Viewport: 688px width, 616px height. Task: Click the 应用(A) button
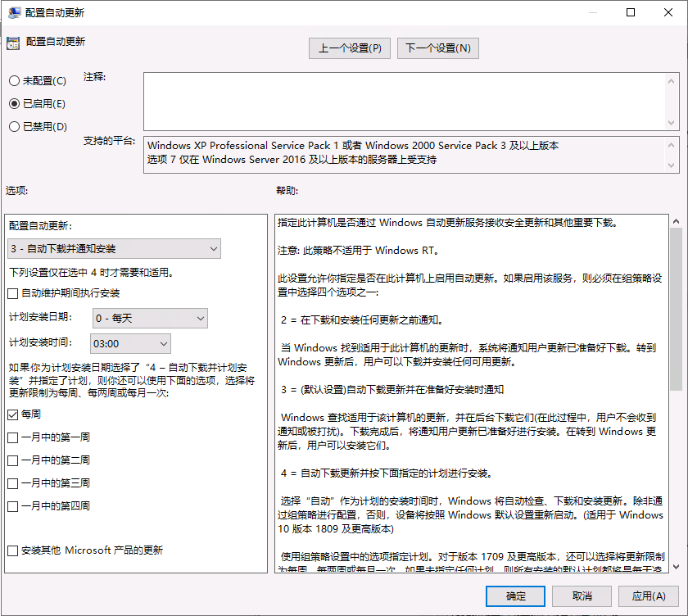[649, 596]
